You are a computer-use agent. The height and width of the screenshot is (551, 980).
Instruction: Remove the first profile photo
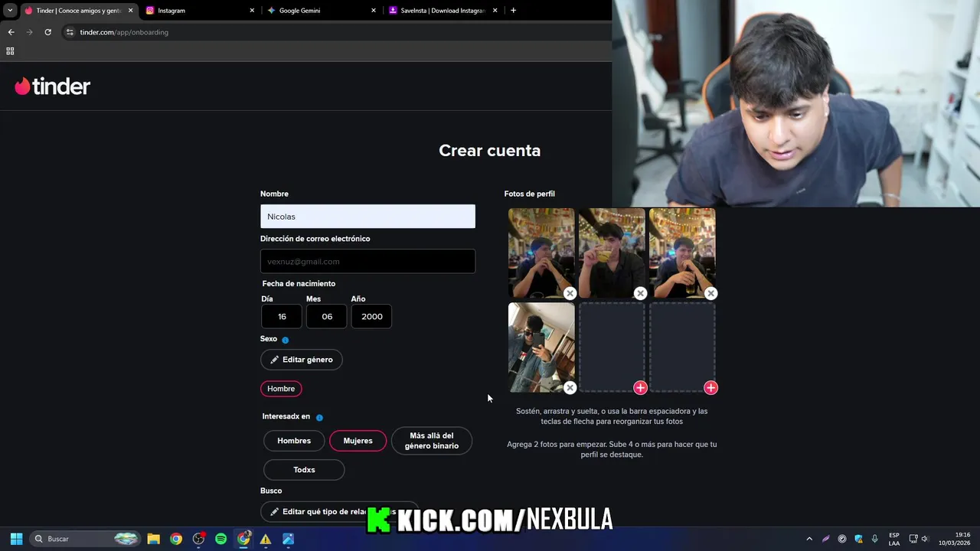pos(570,293)
